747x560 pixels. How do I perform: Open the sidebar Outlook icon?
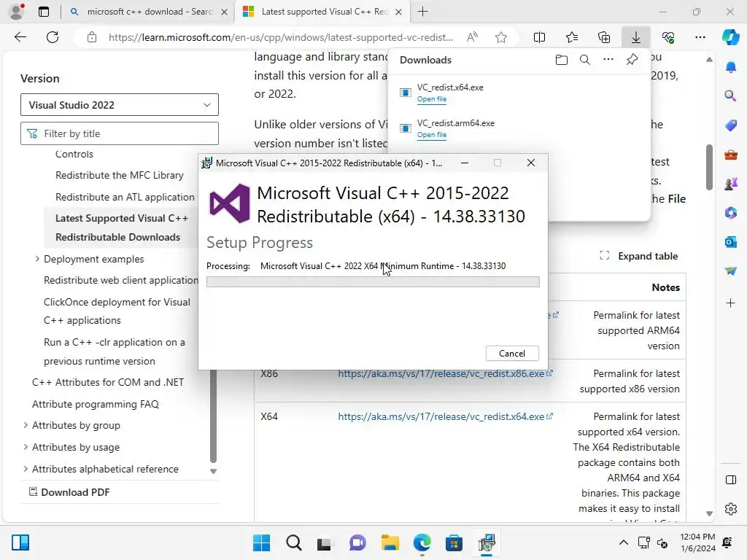click(731, 242)
